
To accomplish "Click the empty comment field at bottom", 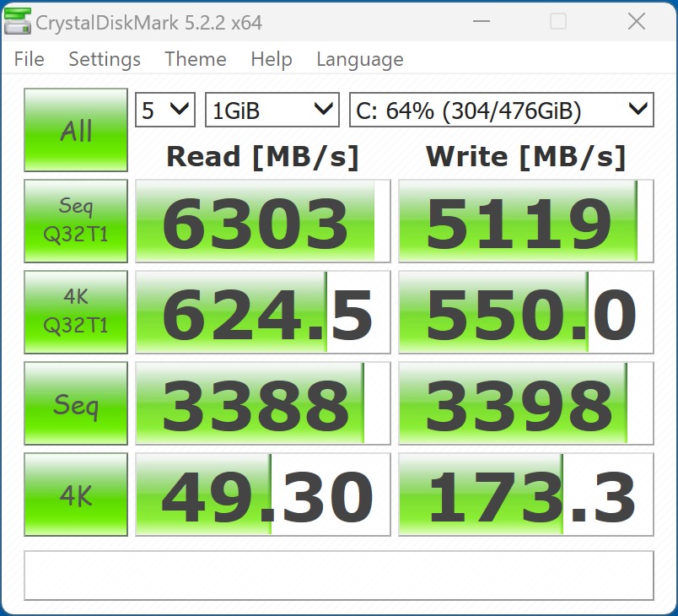I will (x=339, y=575).
